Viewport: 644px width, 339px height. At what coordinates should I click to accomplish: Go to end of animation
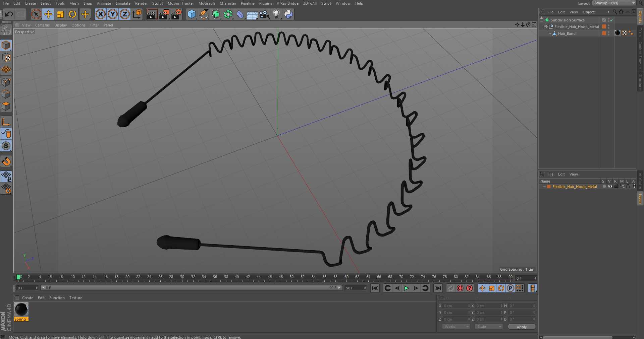click(438, 288)
